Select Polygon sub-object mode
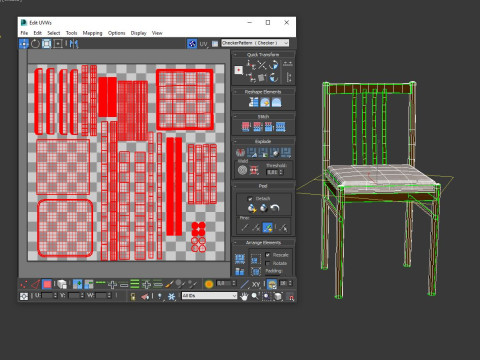Screen dimensions: 480x360 pos(47,284)
